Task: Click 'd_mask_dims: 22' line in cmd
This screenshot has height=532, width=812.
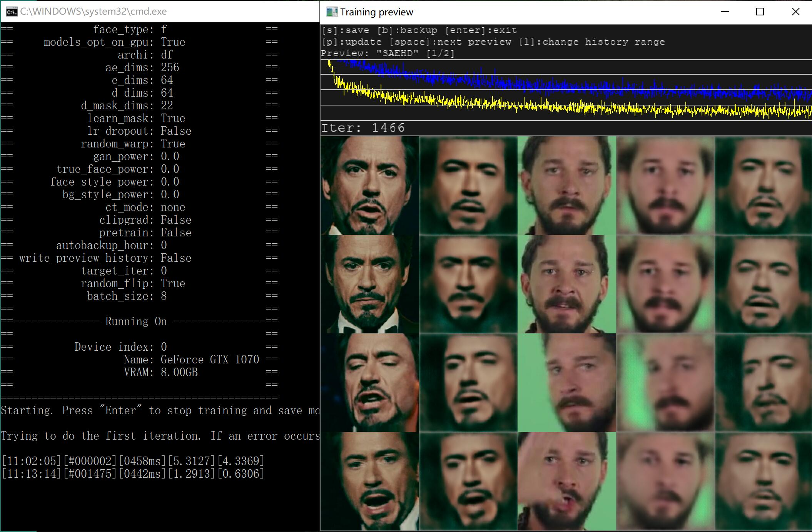Action: coord(127,105)
